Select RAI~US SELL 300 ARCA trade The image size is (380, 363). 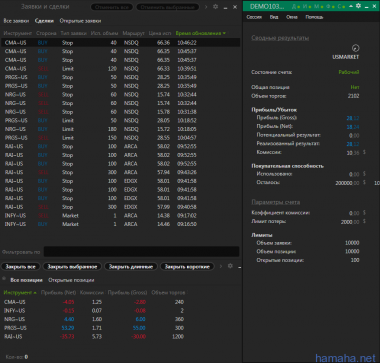120,172
